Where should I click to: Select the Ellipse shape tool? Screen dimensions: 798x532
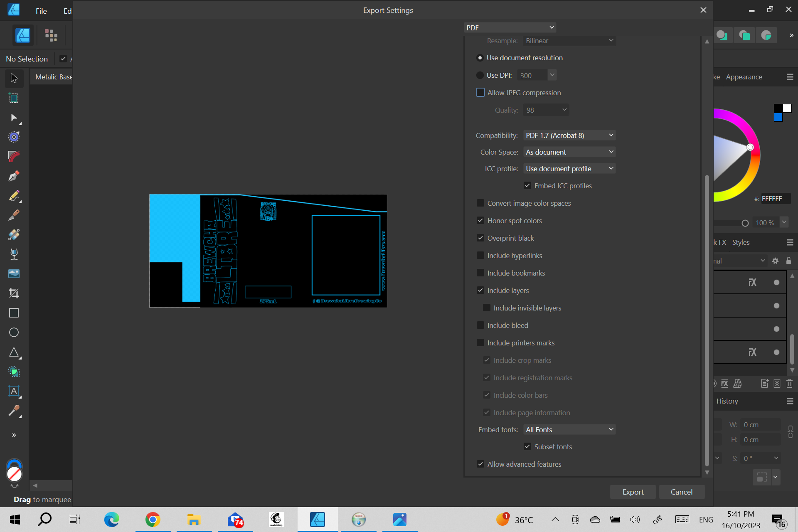[x=14, y=332]
